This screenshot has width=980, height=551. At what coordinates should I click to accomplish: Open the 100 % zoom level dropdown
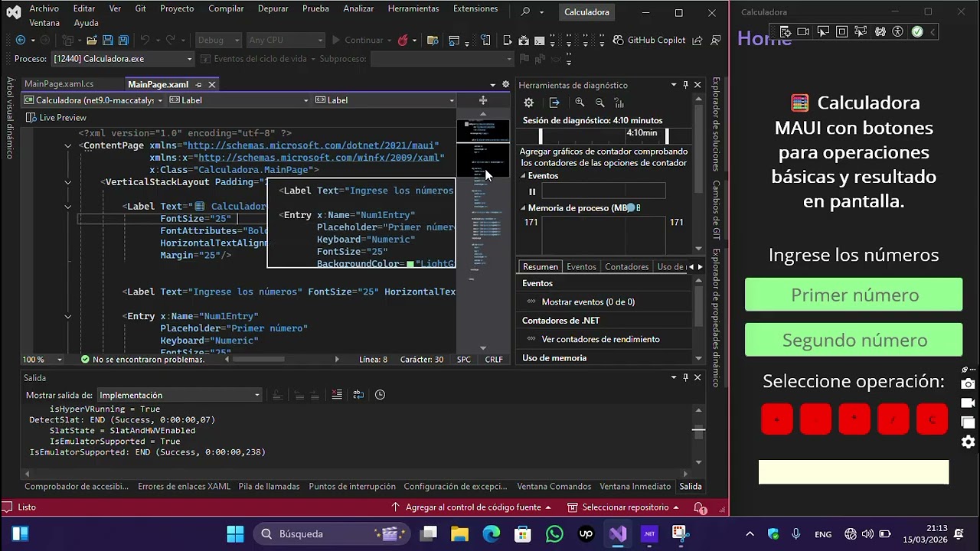click(44, 360)
